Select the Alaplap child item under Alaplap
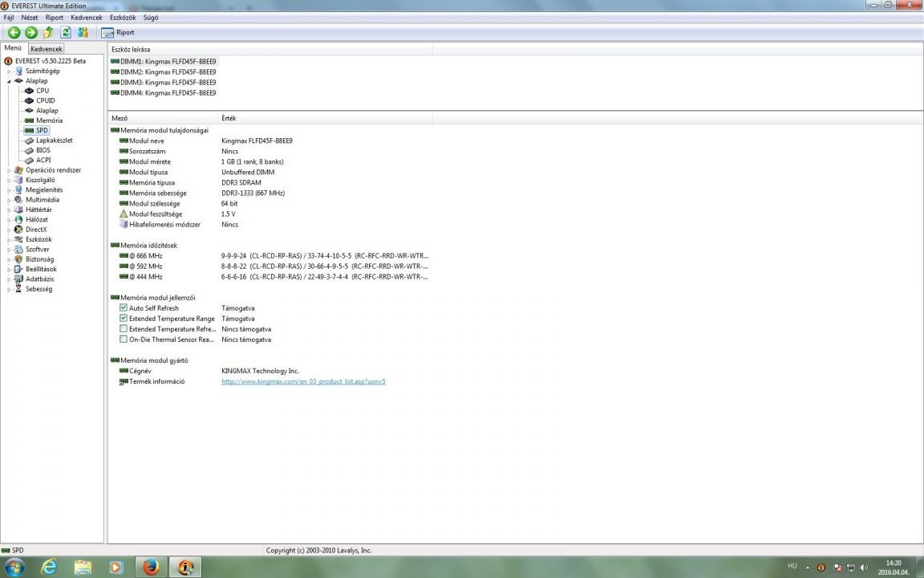 (47, 110)
